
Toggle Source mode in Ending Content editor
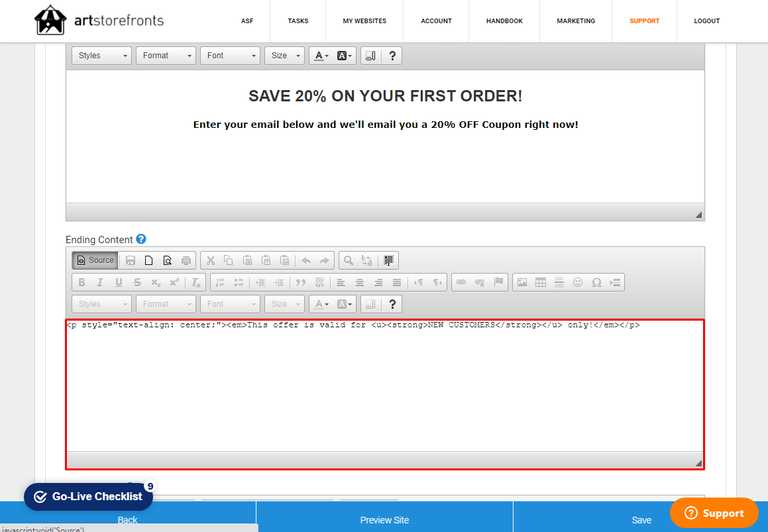tap(95, 260)
